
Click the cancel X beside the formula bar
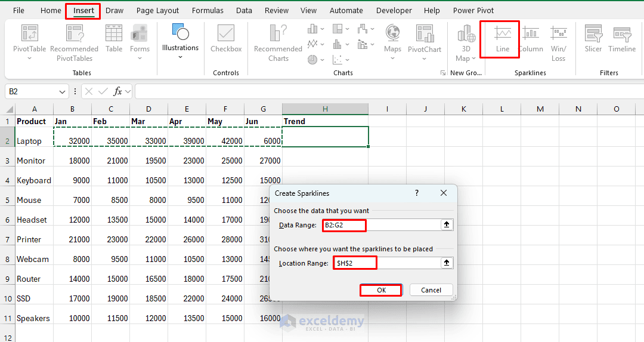89,91
